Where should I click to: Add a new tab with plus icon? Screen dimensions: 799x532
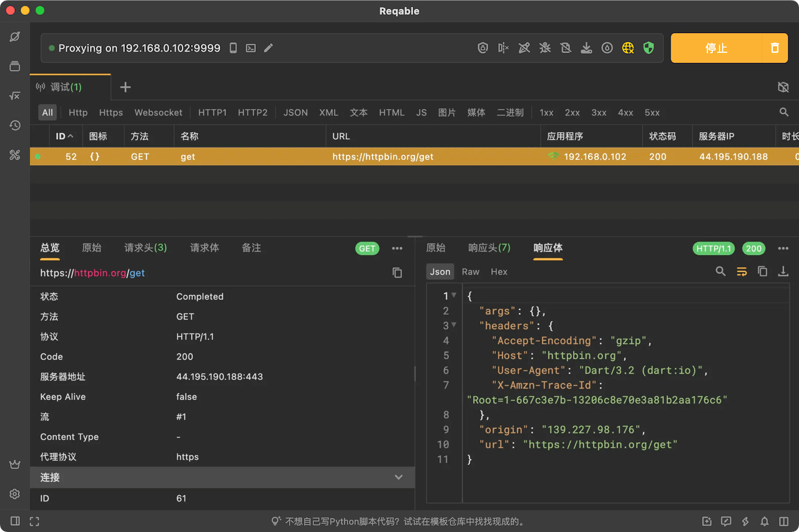click(125, 87)
